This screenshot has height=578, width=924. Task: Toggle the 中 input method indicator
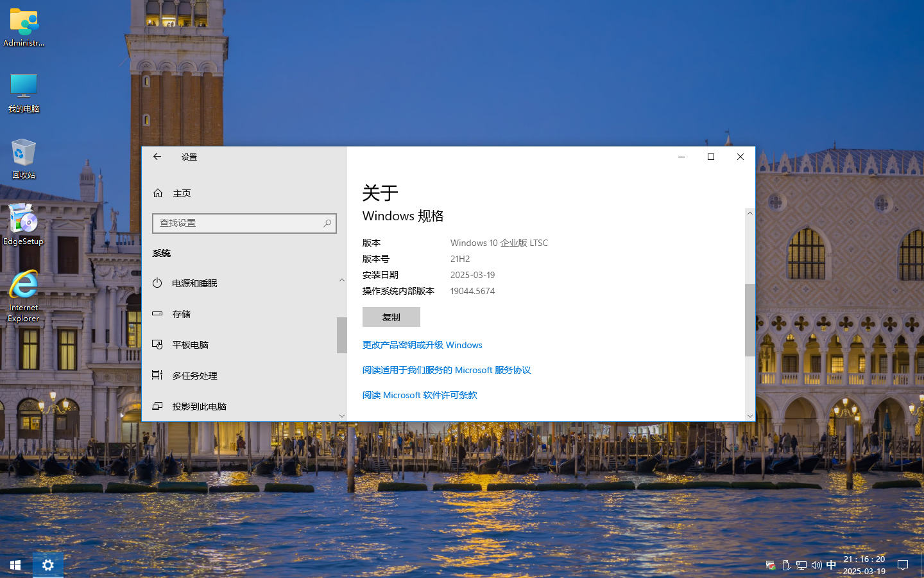832,565
